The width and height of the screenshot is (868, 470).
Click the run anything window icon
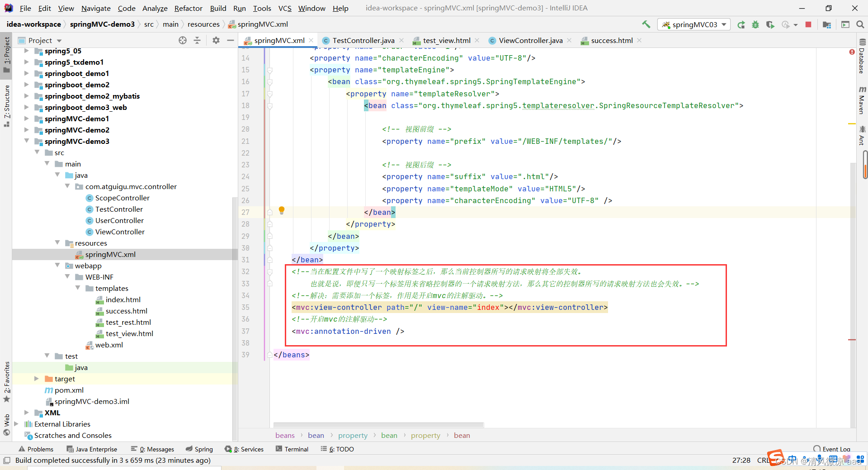point(845,25)
